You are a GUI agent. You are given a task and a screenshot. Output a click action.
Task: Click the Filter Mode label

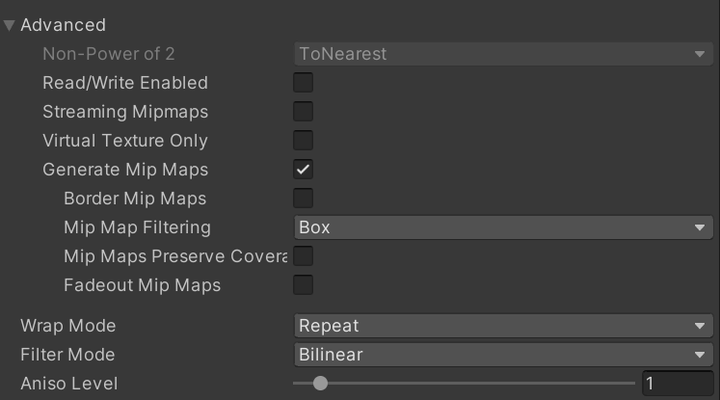coord(68,355)
